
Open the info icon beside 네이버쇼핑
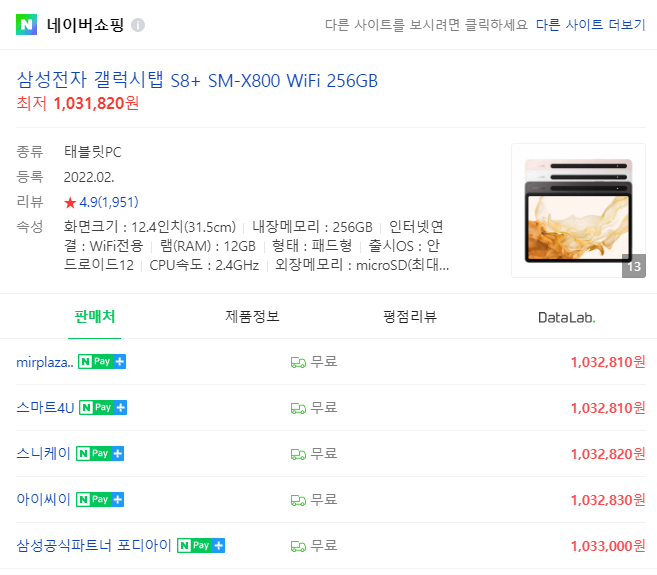(138, 25)
